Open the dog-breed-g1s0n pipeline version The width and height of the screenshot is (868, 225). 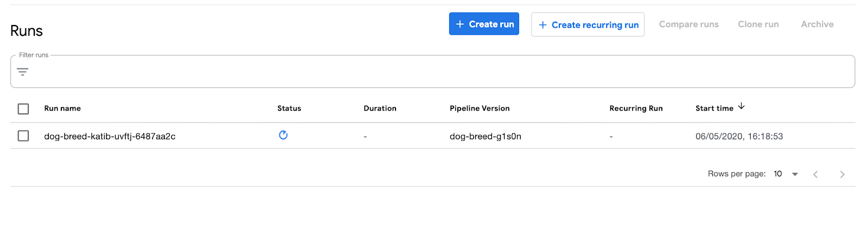[485, 137]
